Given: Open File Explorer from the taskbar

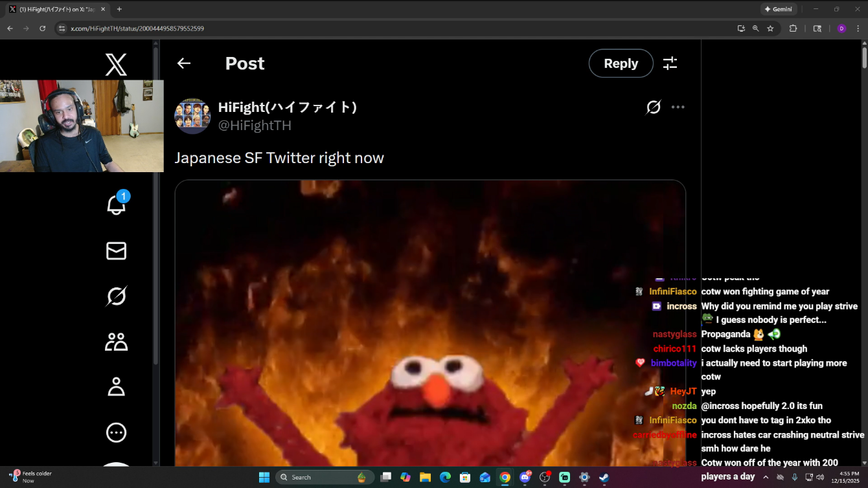Looking at the screenshot, I should (x=426, y=478).
